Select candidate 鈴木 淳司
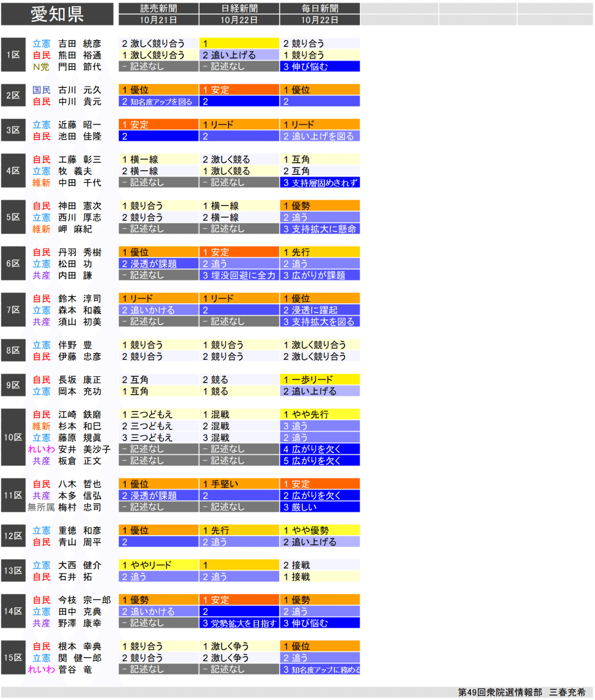595x700 pixels. point(79,299)
